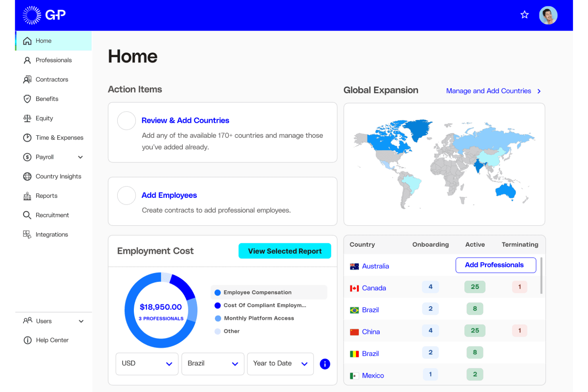
Task: Open the user profile avatar
Action: click(548, 15)
